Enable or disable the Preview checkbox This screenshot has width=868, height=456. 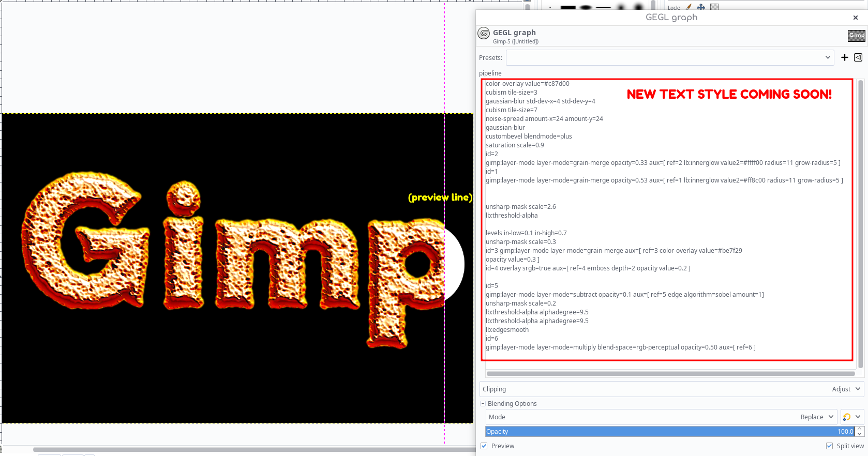coord(484,446)
